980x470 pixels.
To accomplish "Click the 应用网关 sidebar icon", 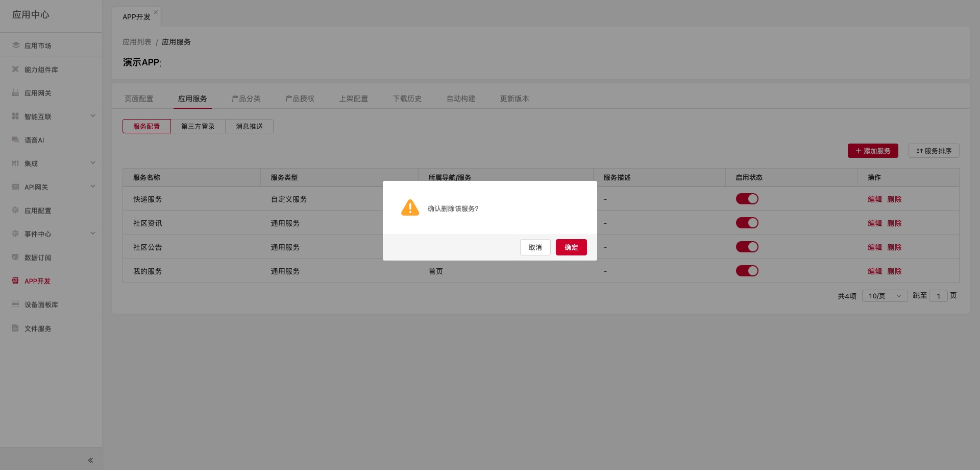I will click(15, 92).
